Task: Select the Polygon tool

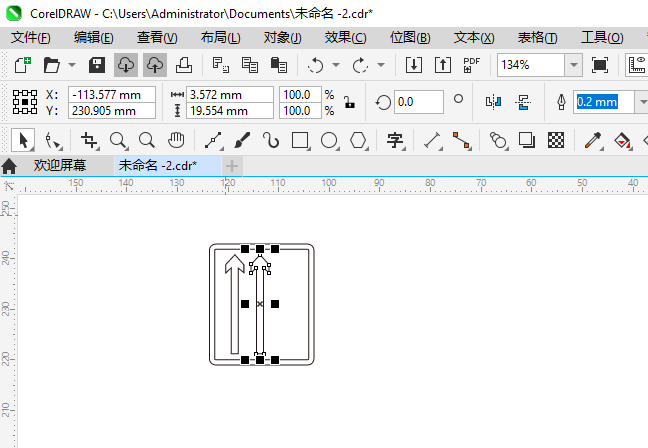Action: pos(358,141)
